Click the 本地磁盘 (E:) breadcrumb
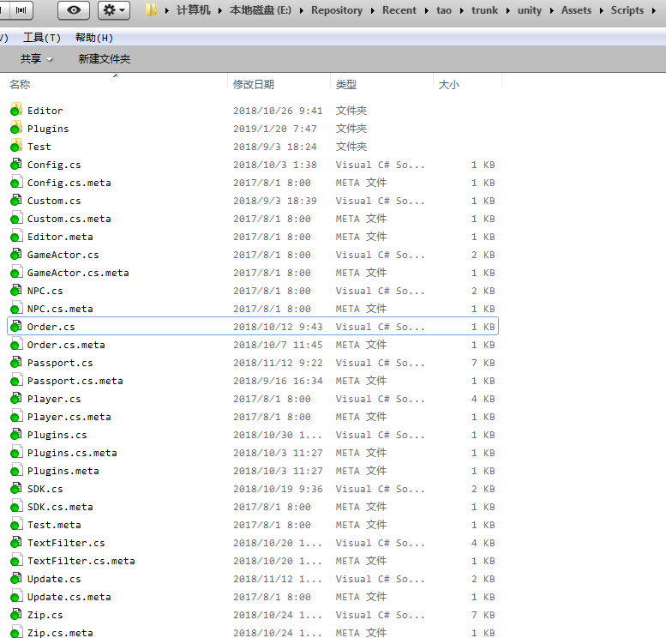666x644 pixels. tap(261, 10)
